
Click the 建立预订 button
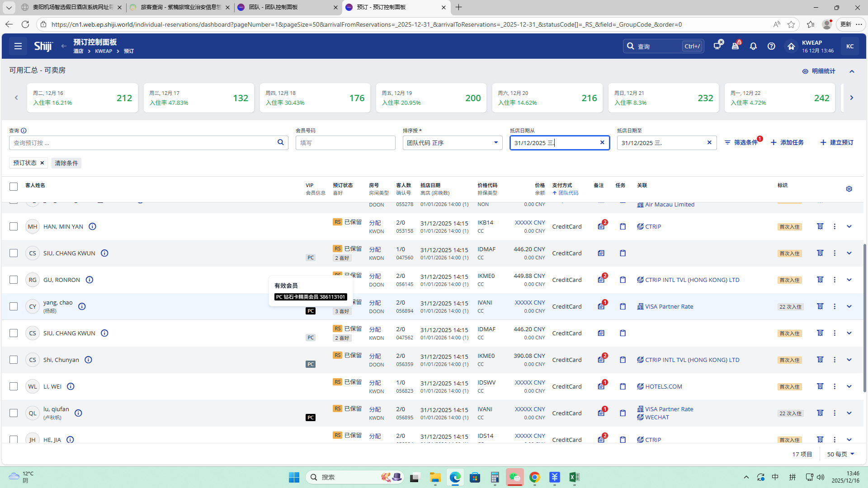tap(837, 142)
